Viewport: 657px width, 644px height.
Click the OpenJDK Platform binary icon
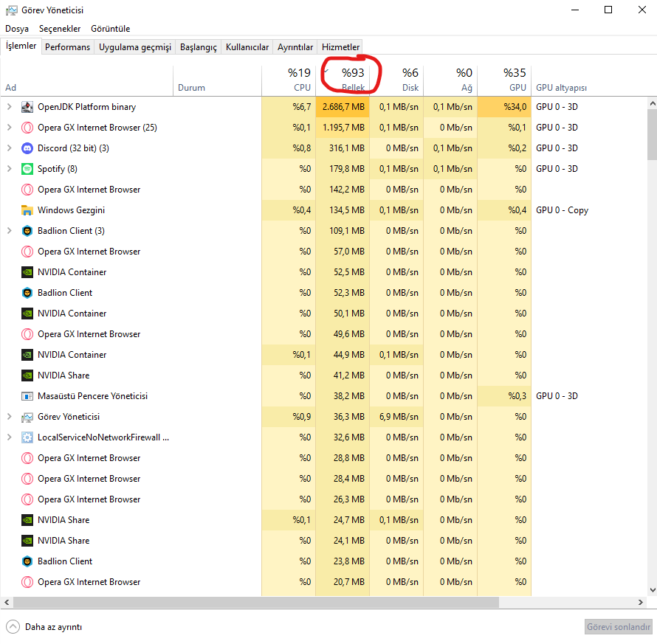27,107
